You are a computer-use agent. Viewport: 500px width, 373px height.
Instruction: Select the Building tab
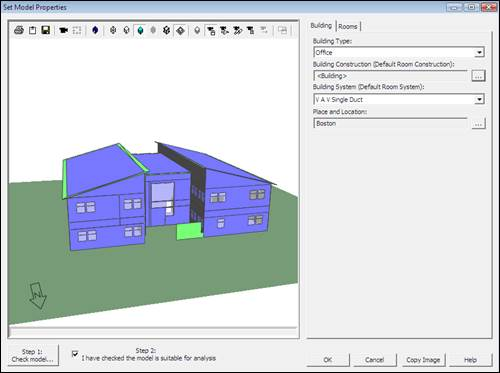[x=321, y=26]
